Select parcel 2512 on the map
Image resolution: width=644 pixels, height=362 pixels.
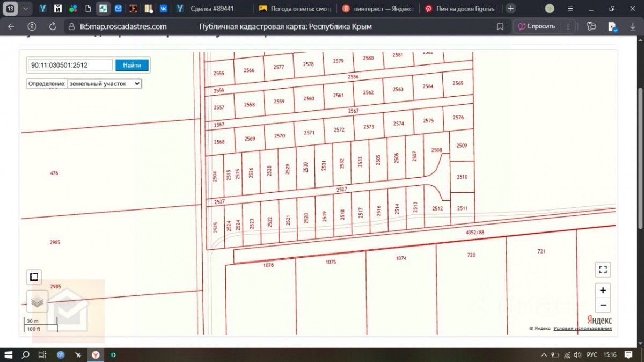[437, 208]
